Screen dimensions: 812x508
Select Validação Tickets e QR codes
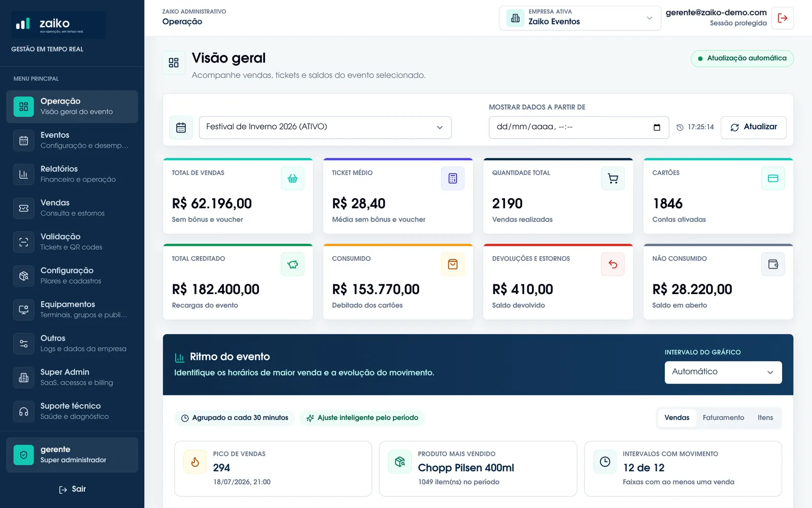[x=72, y=242]
